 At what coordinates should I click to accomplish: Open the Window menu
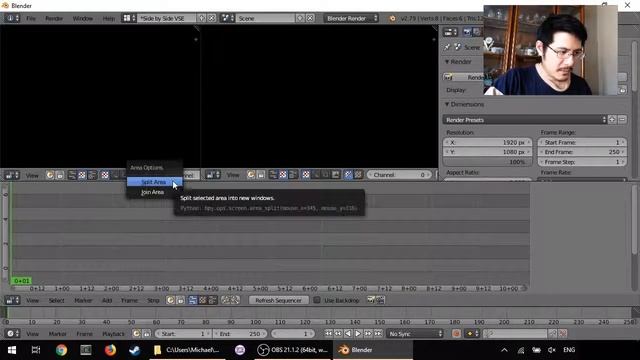tap(83, 18)
